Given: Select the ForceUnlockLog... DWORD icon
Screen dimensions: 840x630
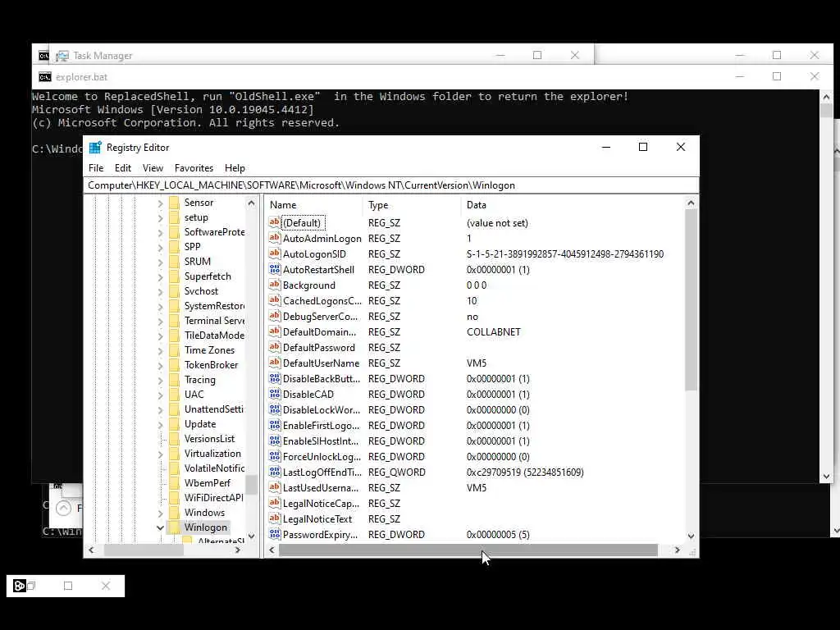Looking at the screenshot, I should pyautogui.click(x=274, y=456).
